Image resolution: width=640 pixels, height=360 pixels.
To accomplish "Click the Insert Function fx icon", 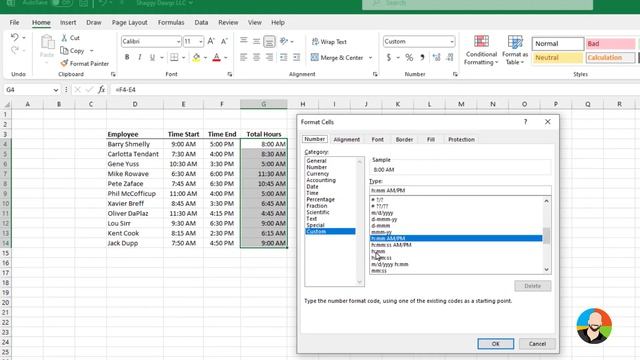I will pos(102,89).
